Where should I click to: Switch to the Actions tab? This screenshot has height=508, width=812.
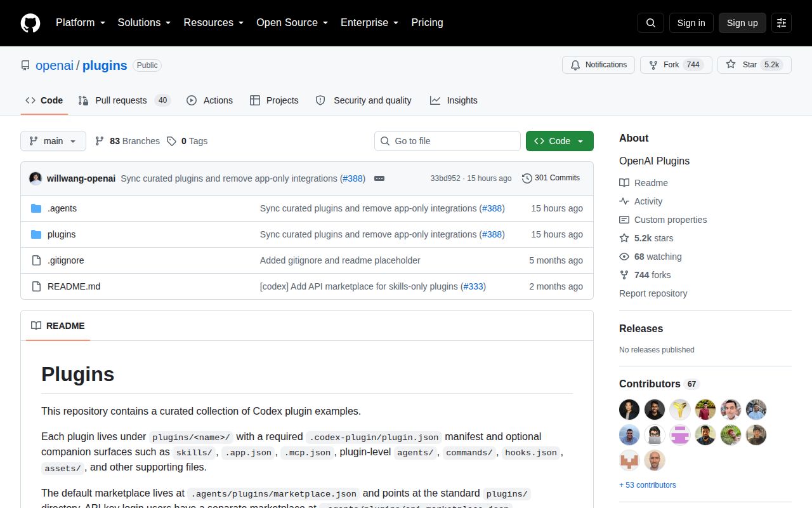coord(209,100)
